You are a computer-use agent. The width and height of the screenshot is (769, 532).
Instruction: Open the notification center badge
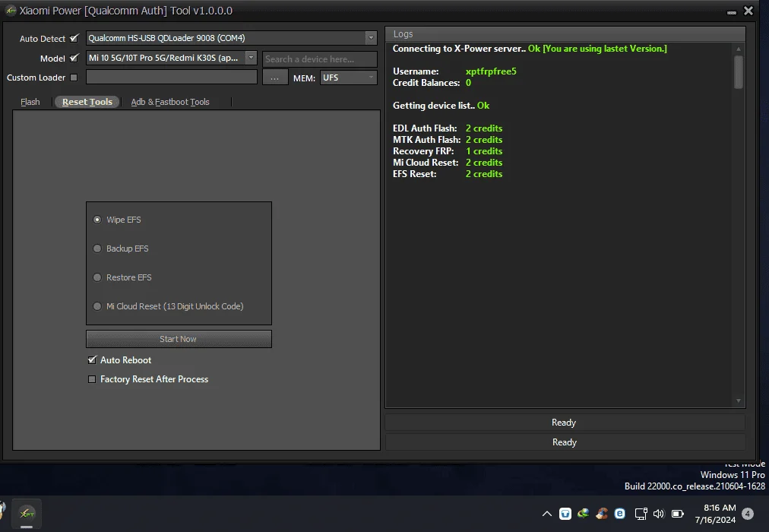click(748, 514)
